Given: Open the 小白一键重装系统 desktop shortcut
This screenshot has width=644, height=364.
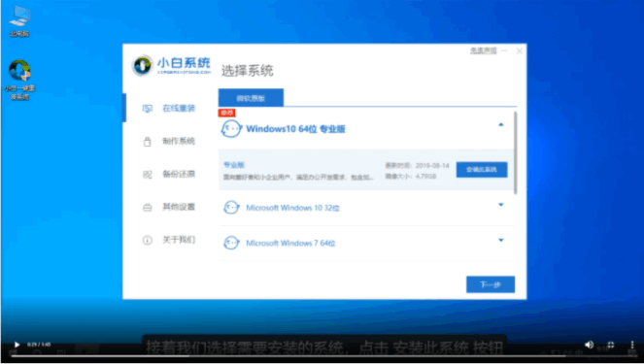Looking at the screenshot, I should pos(19,80).
